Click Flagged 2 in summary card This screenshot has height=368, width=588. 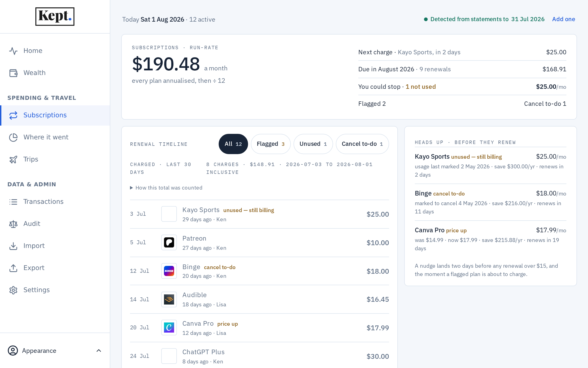pos(372,104)
